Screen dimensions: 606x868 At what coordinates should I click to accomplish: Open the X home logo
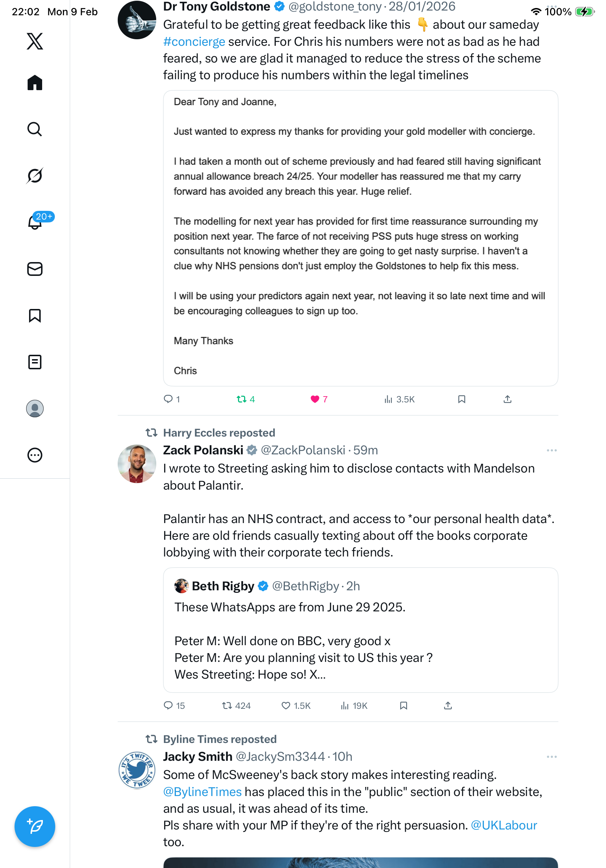[x=35, y=41]
